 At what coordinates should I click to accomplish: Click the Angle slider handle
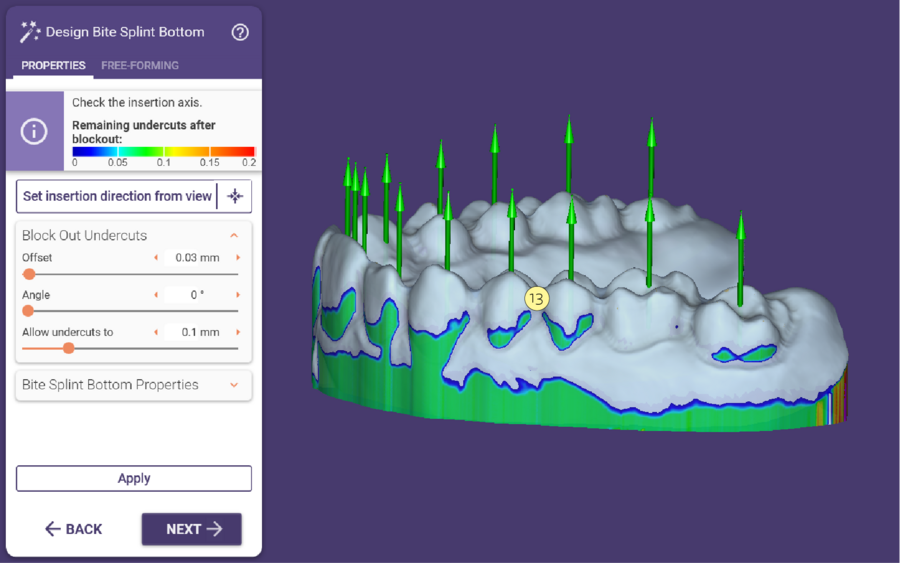(x=28, y=311)
